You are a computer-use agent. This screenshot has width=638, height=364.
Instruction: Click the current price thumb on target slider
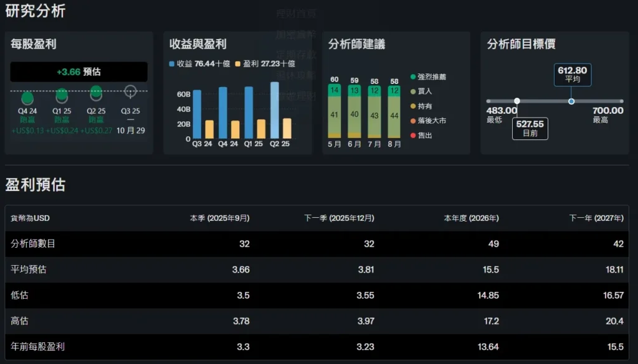tap(517, 101)
